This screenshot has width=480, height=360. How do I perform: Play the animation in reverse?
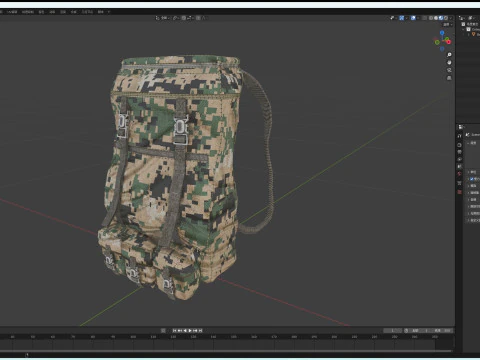tap(185, 331)
